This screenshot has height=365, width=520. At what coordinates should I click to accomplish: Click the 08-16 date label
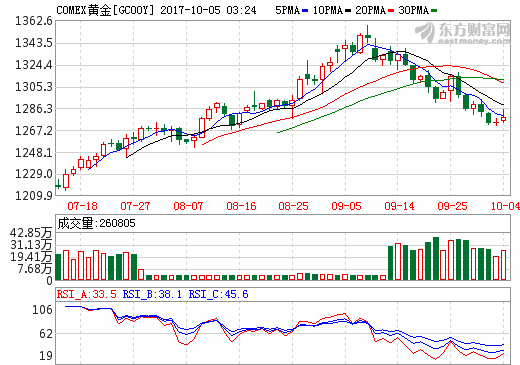point(241,206)
